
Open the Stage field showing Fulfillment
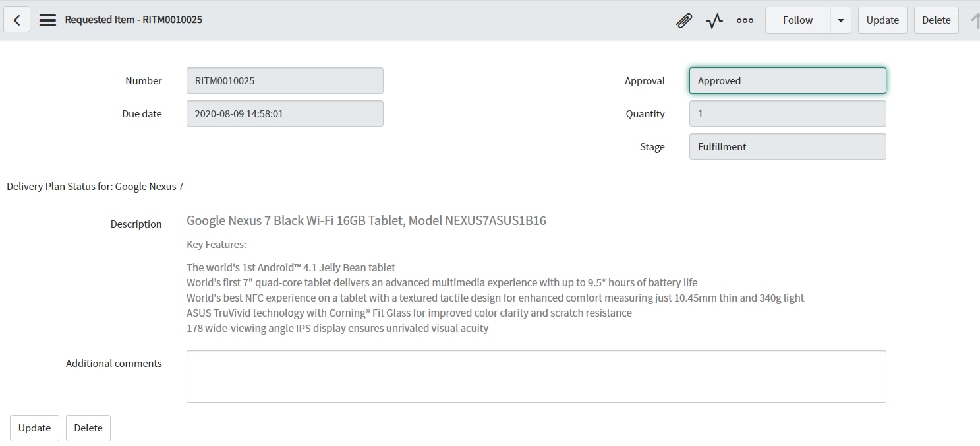coord(788,146)
